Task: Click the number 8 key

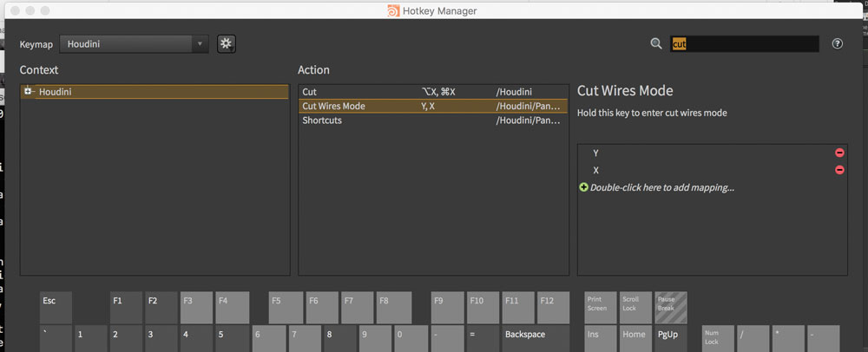Action: 340,339
